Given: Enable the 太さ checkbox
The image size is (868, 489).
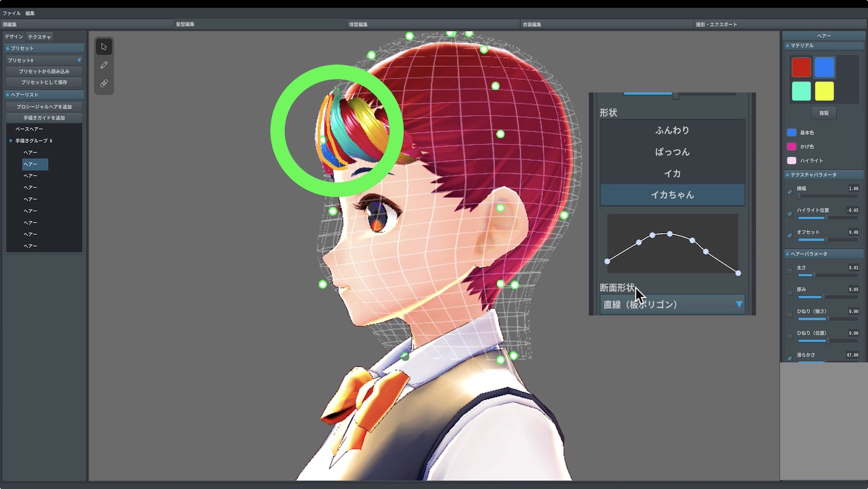Looking at the screenshot, I should [x=789, y=271].
